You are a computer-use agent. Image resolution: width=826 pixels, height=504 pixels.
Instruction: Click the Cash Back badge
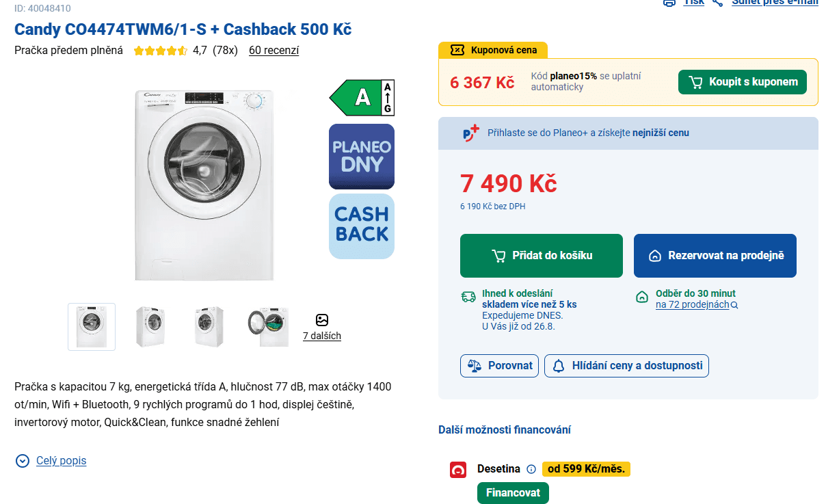click(x=362, y=226)
